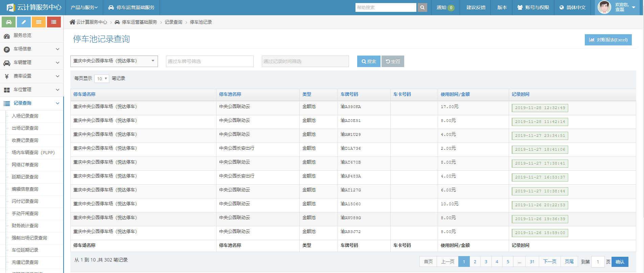The image size is (644, 273).
Task: Select 入场记录查询 in the sidebar
Action: (x=25, y=116)
